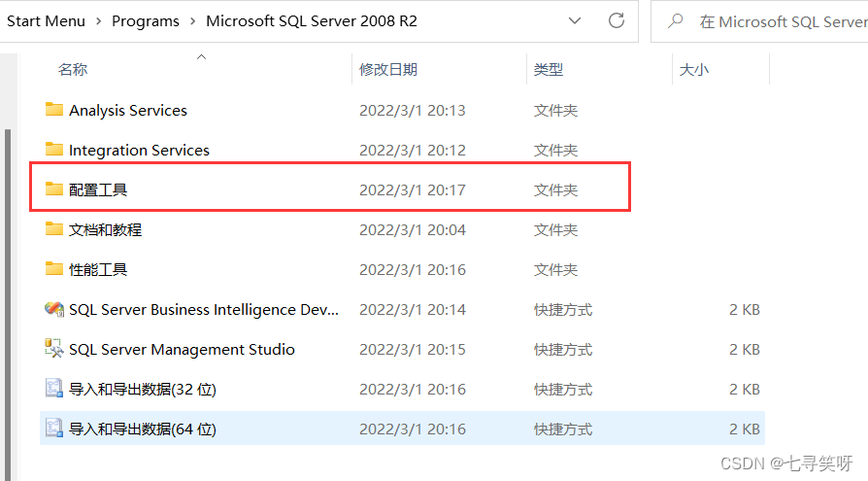Click 文件夹 type in 性能工具 row

(555, 270)
